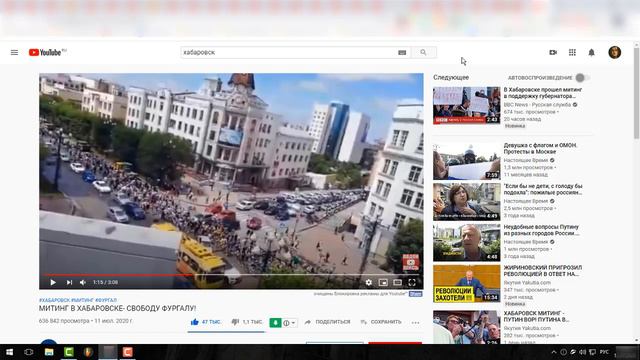Open the three-dot more actions menu

[416, 322]
